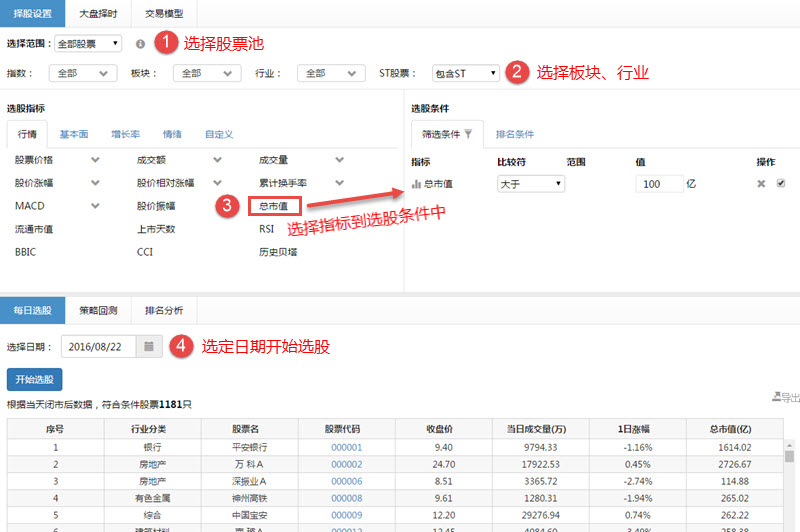Image resolution: width=800 pixels, height=532 pixels.
Task: Expand the 股票价格 indicator chevron
Action: point(95,159)
